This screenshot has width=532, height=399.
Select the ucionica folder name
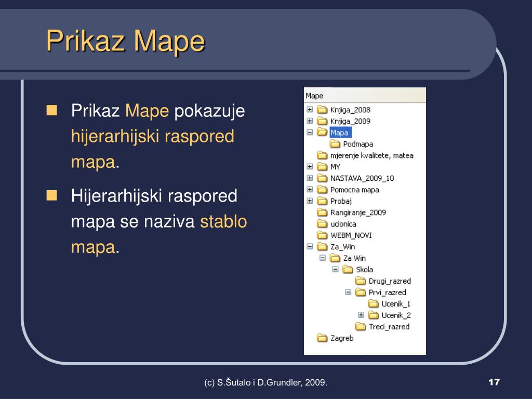coord(343,224)
